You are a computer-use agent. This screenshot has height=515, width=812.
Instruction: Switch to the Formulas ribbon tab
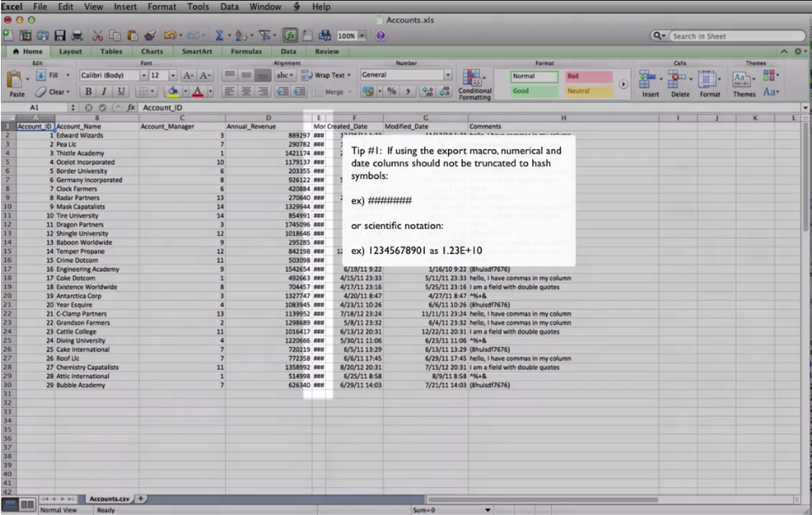click(247, 51)
